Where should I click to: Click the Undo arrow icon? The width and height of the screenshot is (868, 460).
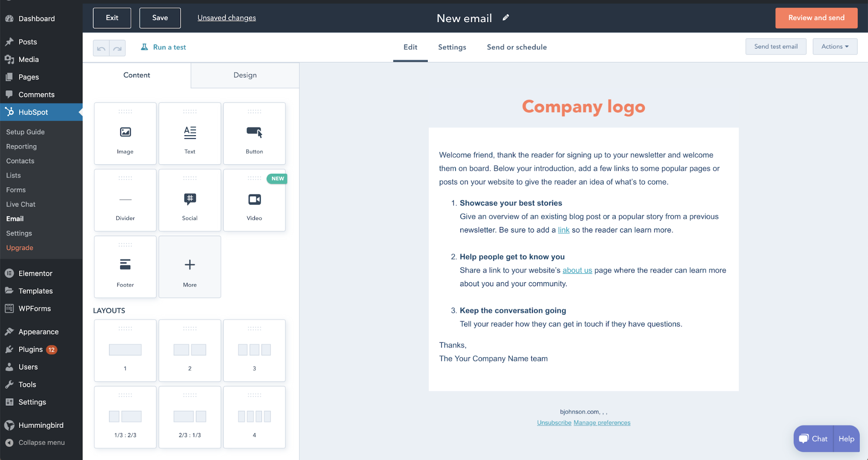coord(101,48)
